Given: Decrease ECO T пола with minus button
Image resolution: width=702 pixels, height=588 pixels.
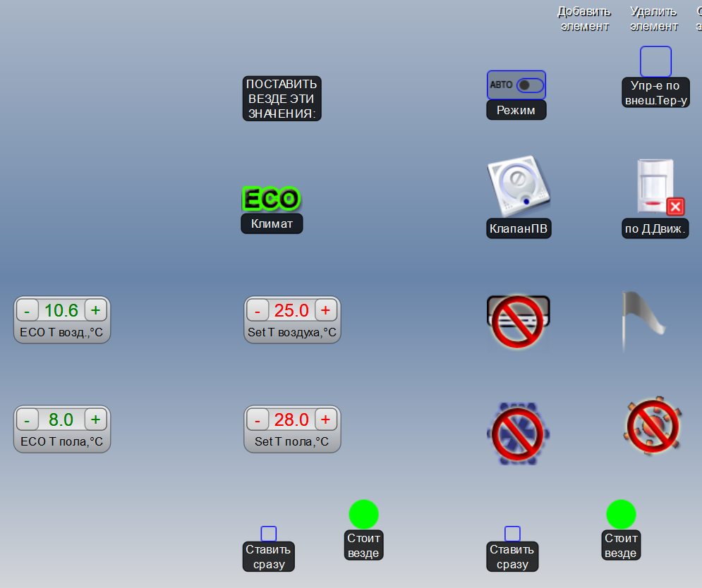Looking at the screenshot, I should [x=27, y=420].
